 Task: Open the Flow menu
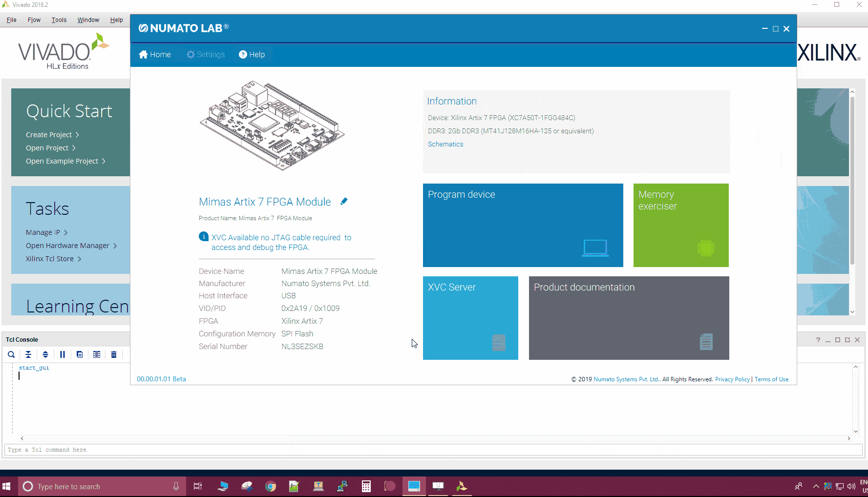click(34, 20)
